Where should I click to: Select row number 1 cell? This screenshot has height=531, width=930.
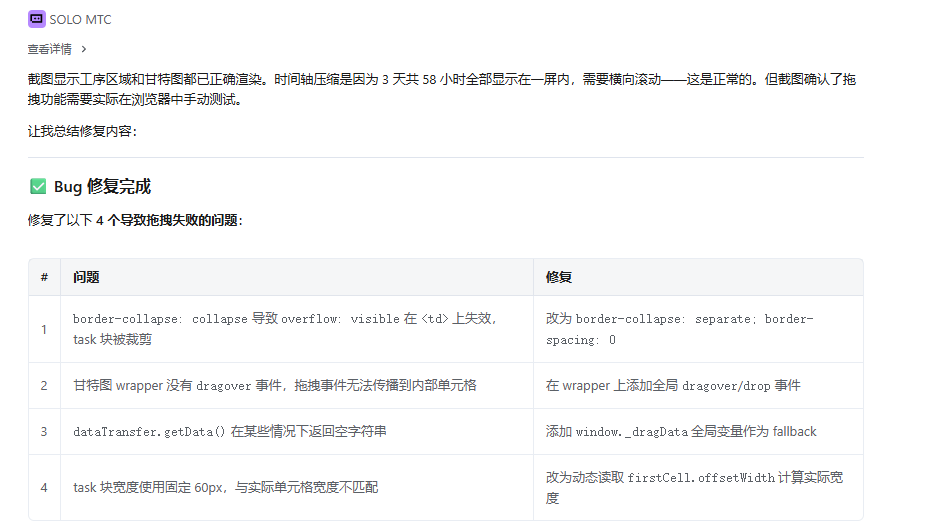point(44,329)
